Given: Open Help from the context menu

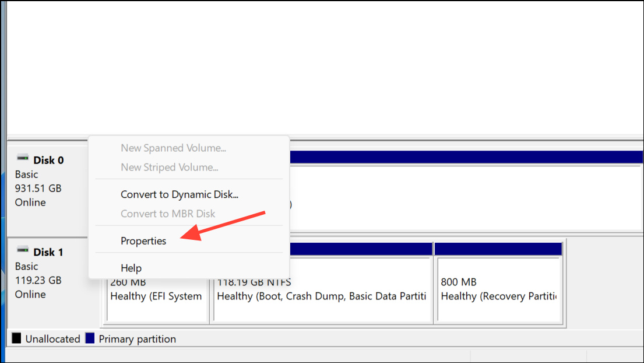Looking at the screenshot, I should pyautogui.click(x=131, y=268).
